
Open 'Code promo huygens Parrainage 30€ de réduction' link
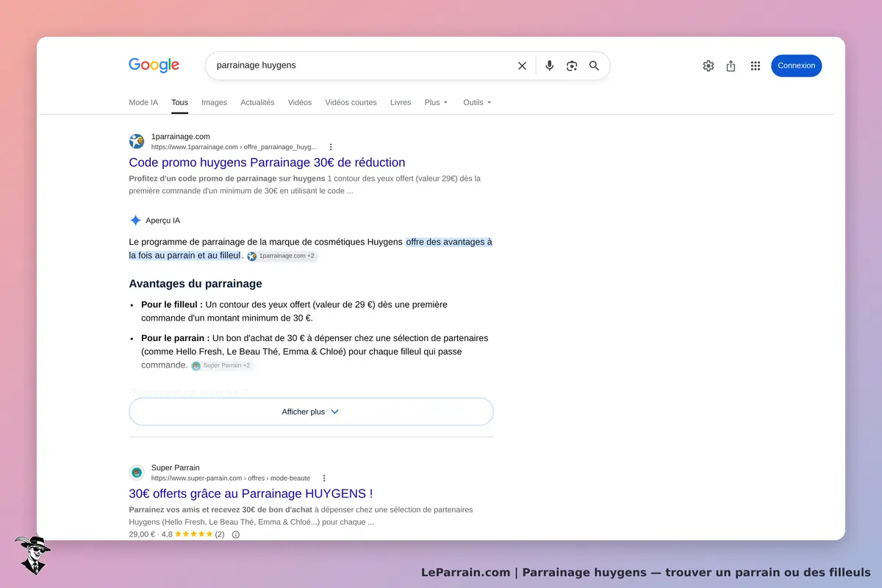[x=267, y=162]
